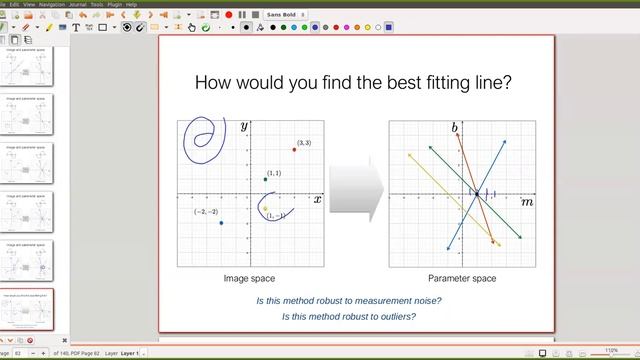This screenshot has height=360, width=640.
Task: Pick the gray color swatch
Action: pyautogui.click(x=326, y=28)
